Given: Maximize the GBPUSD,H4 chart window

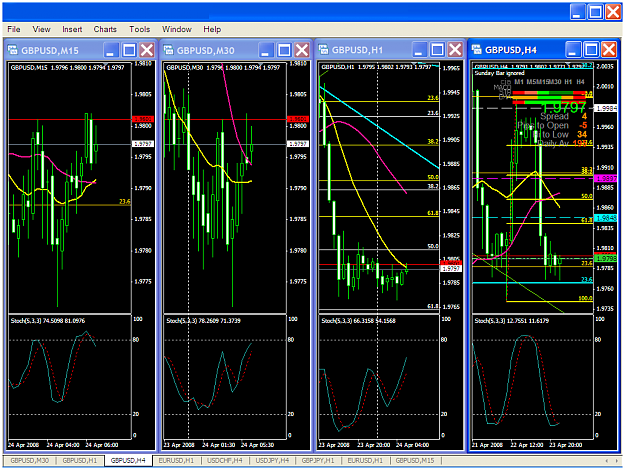Looking at the screenshot, I should [591, 50].
